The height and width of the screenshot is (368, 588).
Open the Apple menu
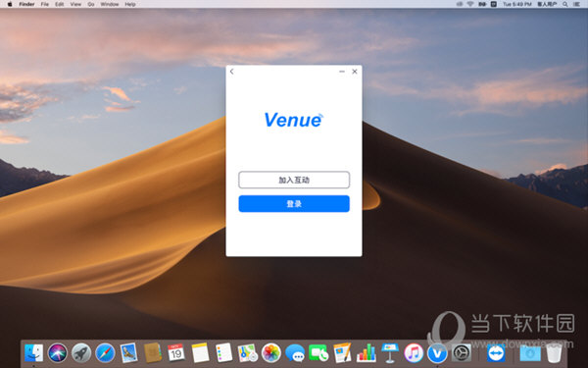point(10,4)
